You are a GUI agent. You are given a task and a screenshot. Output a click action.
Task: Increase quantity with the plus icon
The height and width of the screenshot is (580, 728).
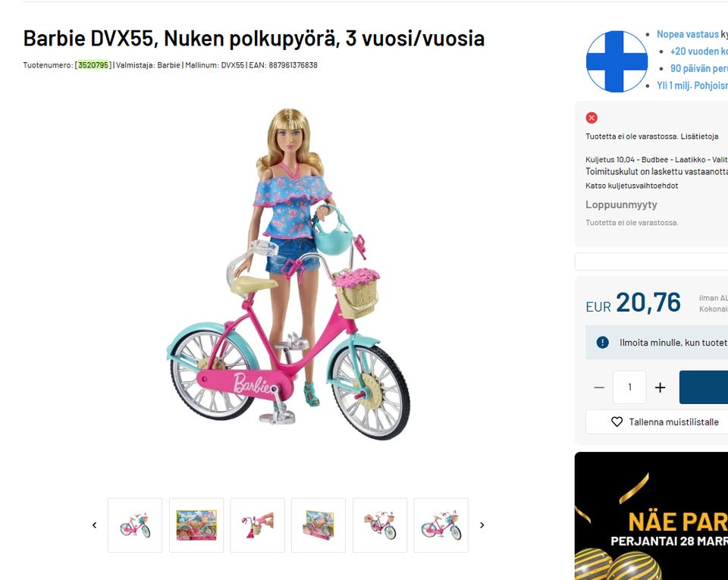(661, 387)
